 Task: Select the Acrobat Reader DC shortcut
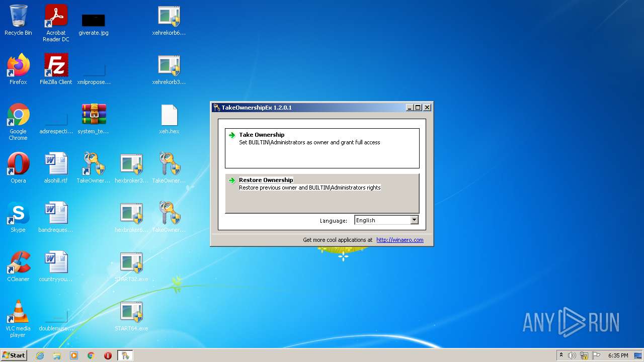tap(56, 23)
